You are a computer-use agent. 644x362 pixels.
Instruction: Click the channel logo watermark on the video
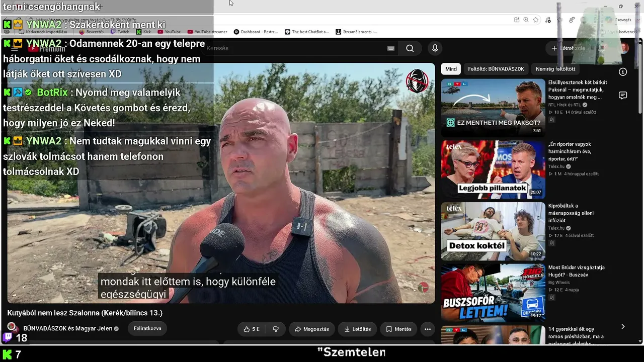417,81
